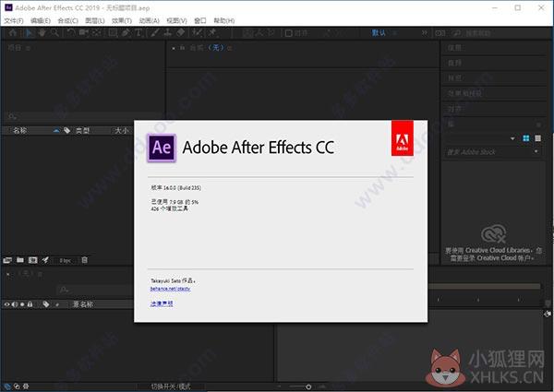Select the Hand tool
Image resolution: width=554 pixels, height=392 pixels.
pyautogui.click(x=42, y=33)
